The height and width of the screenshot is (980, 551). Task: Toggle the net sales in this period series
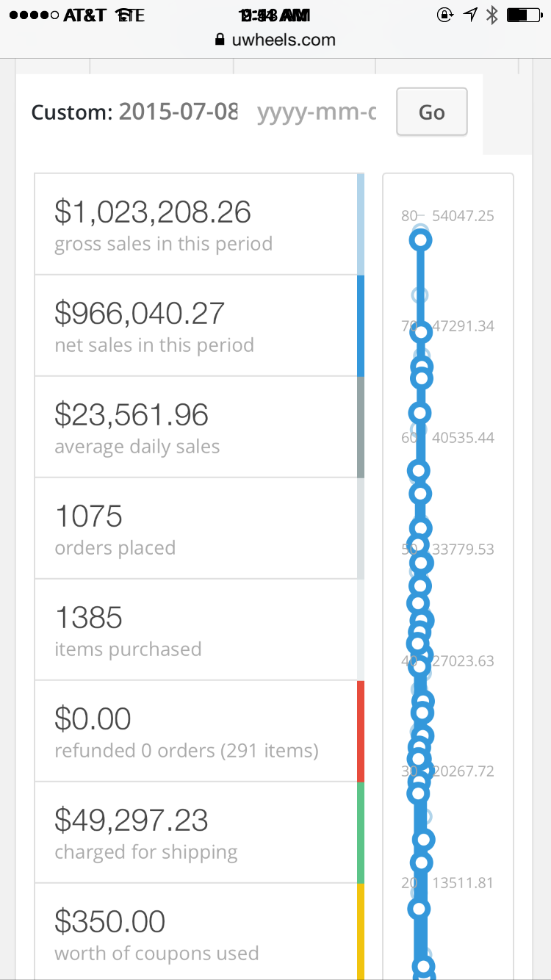[195, 325]
